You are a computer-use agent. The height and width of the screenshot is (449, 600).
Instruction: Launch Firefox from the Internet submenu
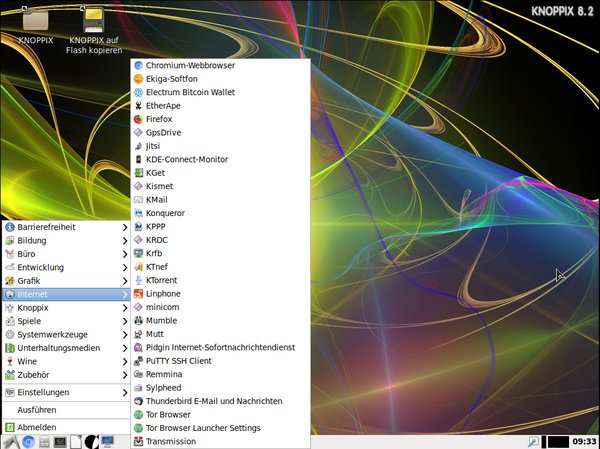coord(220,119)
